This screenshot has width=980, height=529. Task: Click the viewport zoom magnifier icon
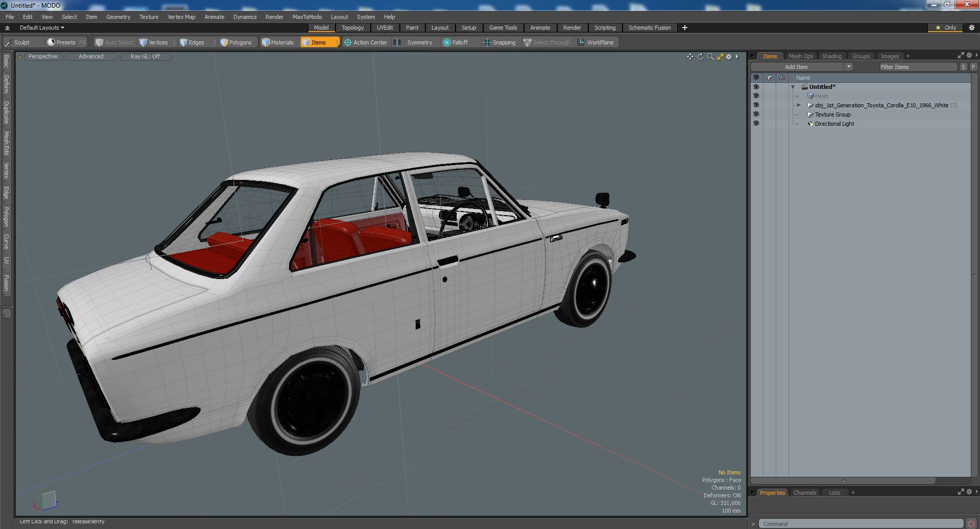(x=710, y=57)
